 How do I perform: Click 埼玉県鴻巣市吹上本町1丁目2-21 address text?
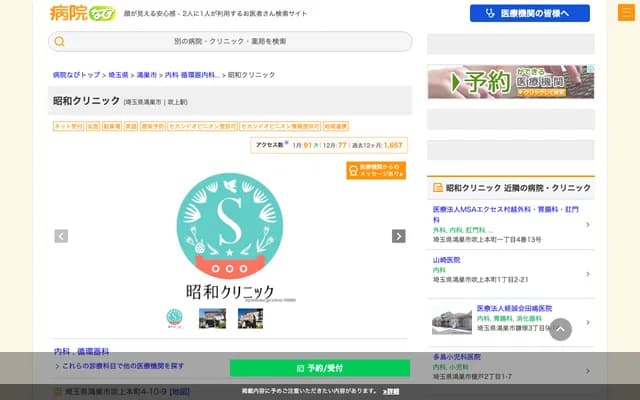480,280
